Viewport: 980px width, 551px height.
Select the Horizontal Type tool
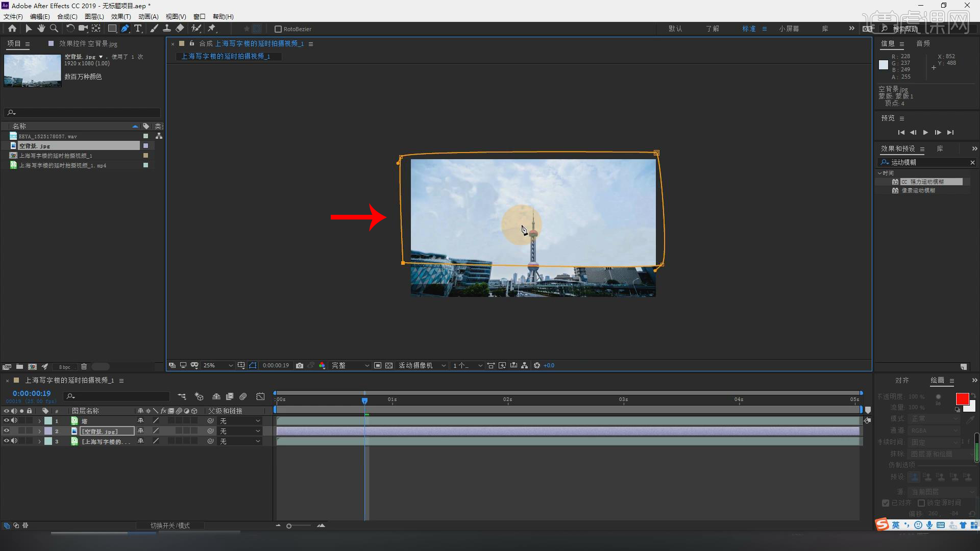pos(138,29)
